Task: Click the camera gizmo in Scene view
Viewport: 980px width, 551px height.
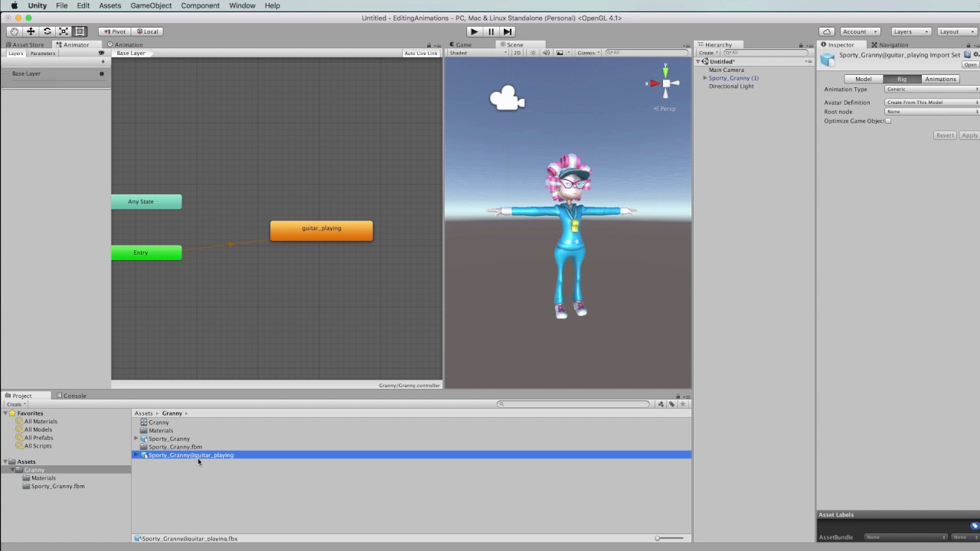Action: click(x=507, y=98)
